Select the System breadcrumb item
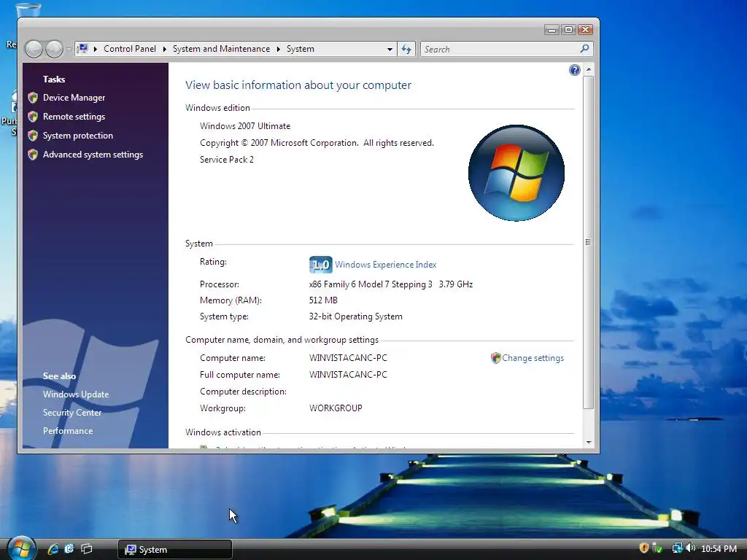The height and width of the screenshot is (560, 747). pos(300,49)
